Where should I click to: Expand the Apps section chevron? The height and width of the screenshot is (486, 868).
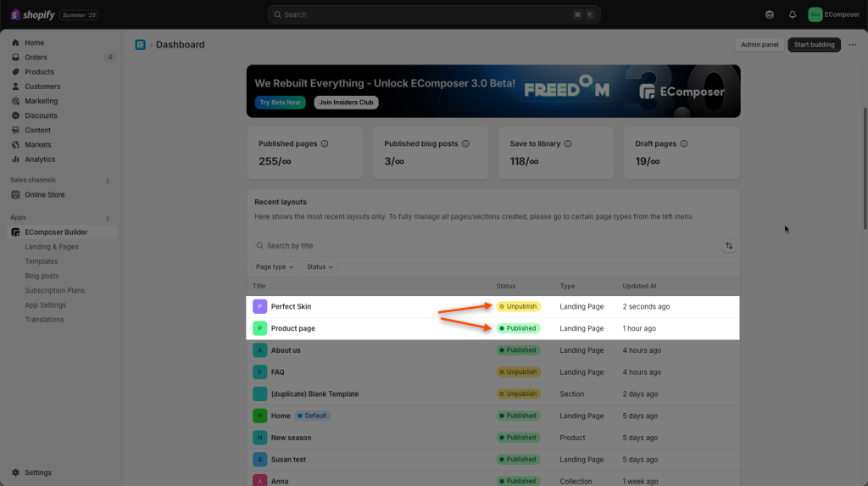[x=108, y=218]
